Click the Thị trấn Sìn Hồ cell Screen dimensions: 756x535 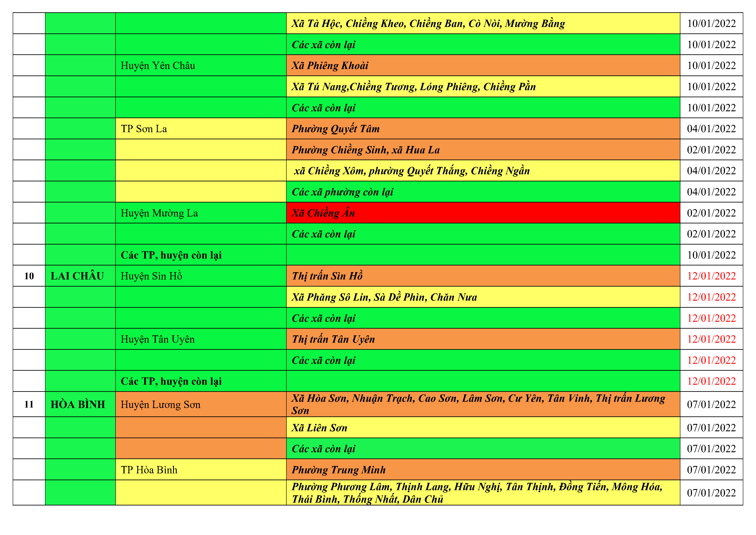tap(483, 276)
